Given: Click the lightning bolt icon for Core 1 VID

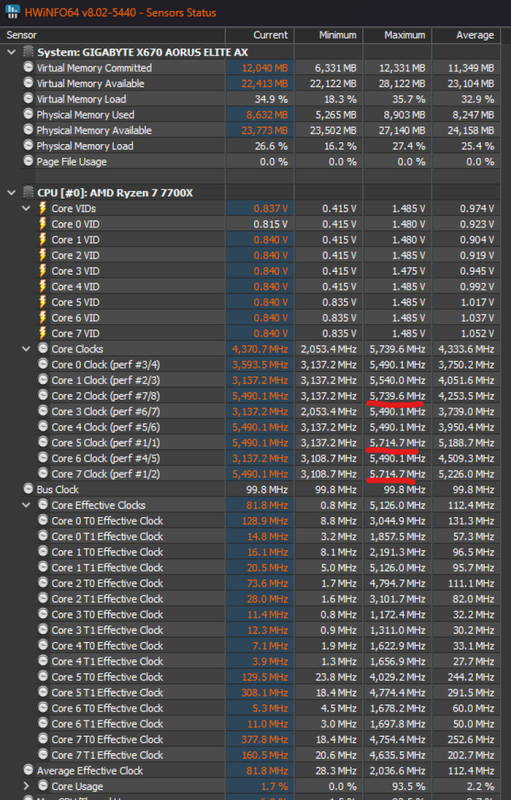Looking at the screenshot, I should [43, 239].
